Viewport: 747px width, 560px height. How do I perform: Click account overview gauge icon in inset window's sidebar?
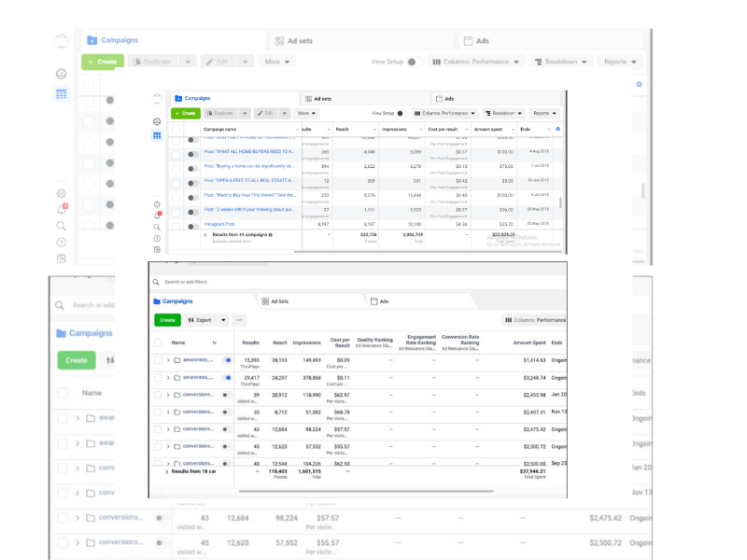[157, 121]
